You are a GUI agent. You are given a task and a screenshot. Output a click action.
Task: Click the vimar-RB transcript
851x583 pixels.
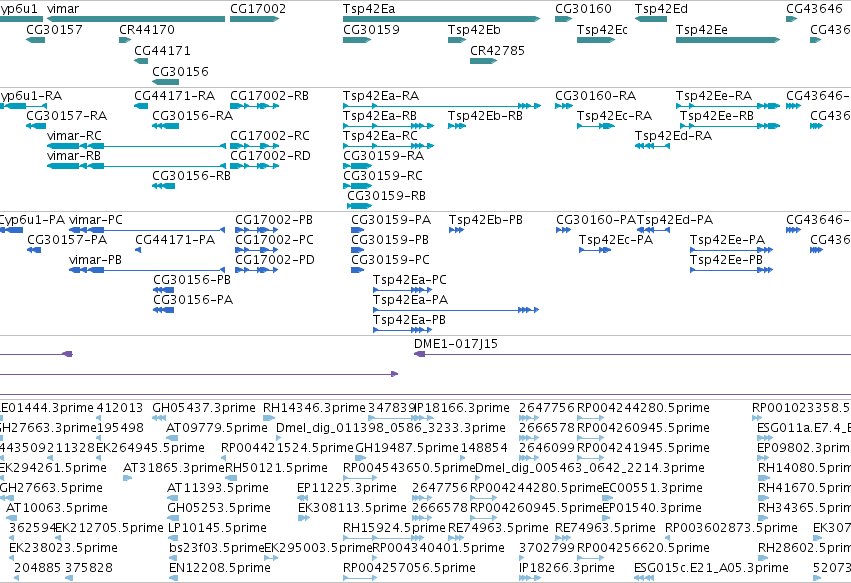tap(136, 166)
